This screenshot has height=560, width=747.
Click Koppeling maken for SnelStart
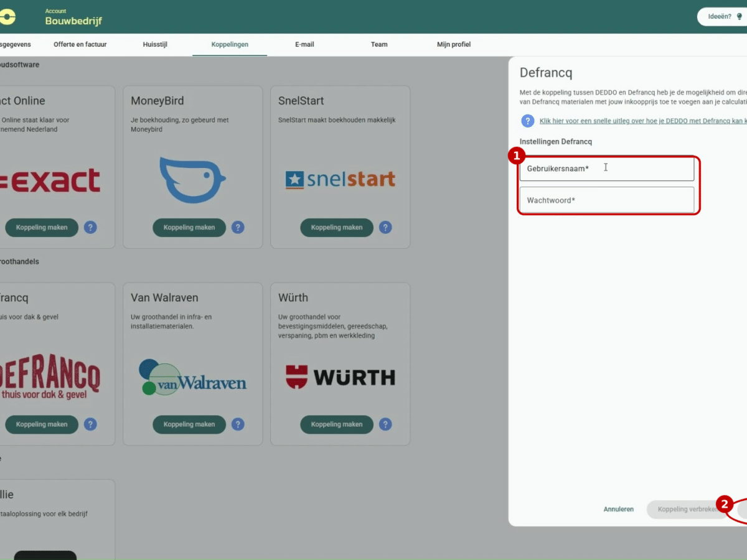(337, 228)
